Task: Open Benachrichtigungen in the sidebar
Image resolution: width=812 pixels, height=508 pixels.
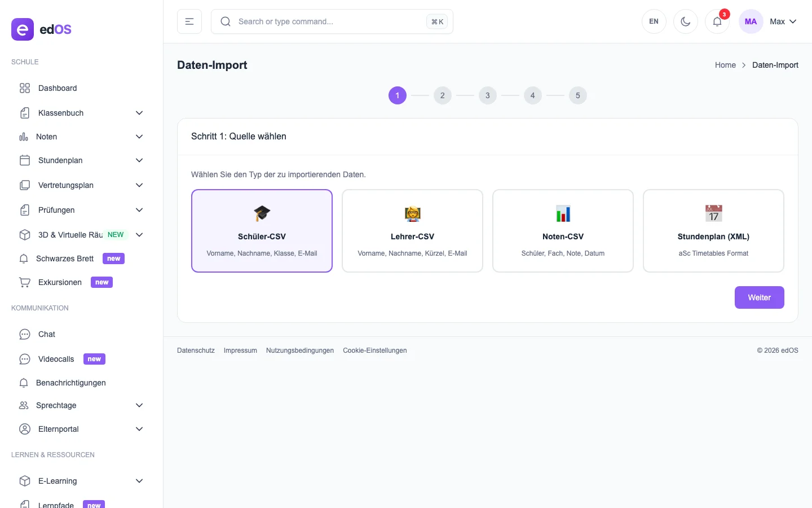Action: (x=71, y=383)
